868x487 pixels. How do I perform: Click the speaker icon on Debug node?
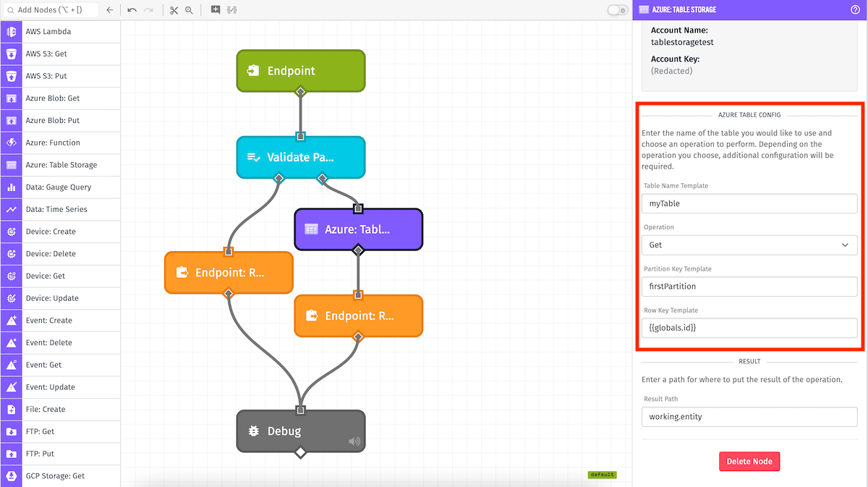point(354,441)
